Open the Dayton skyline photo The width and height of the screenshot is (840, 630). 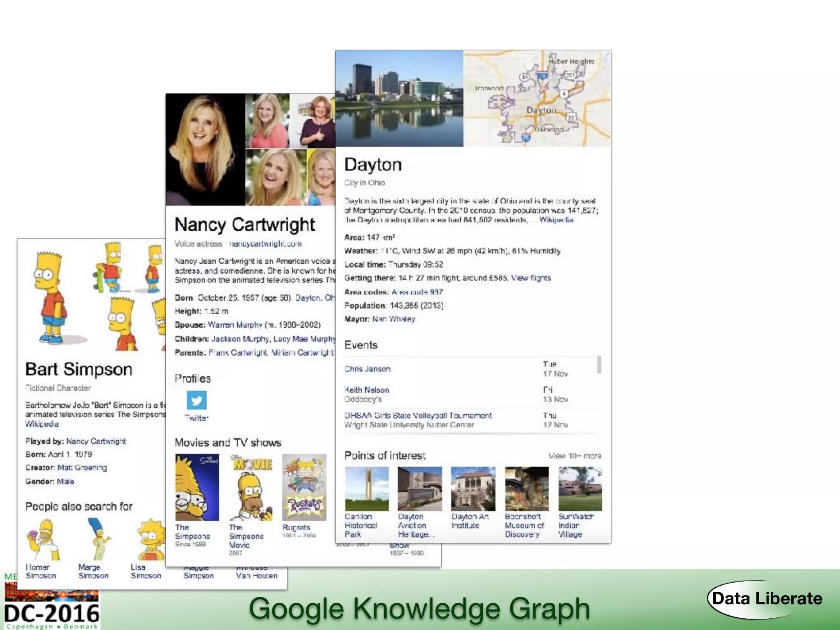(x=399, y=98)
